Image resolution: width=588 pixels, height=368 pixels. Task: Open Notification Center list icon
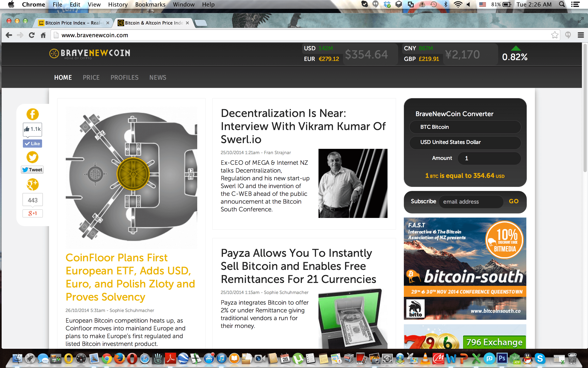575,4
